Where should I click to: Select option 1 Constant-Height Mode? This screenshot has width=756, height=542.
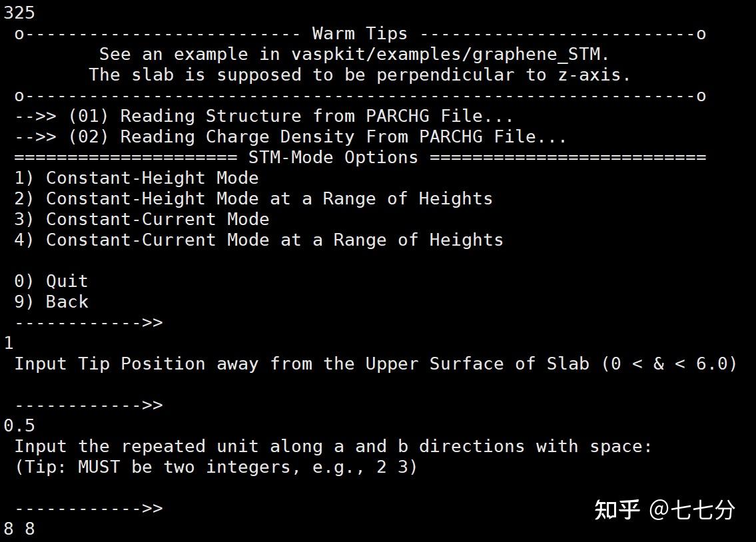[x=136, y=178]
